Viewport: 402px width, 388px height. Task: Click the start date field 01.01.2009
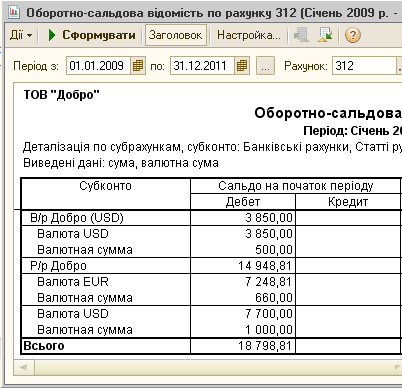coord(98,66)
